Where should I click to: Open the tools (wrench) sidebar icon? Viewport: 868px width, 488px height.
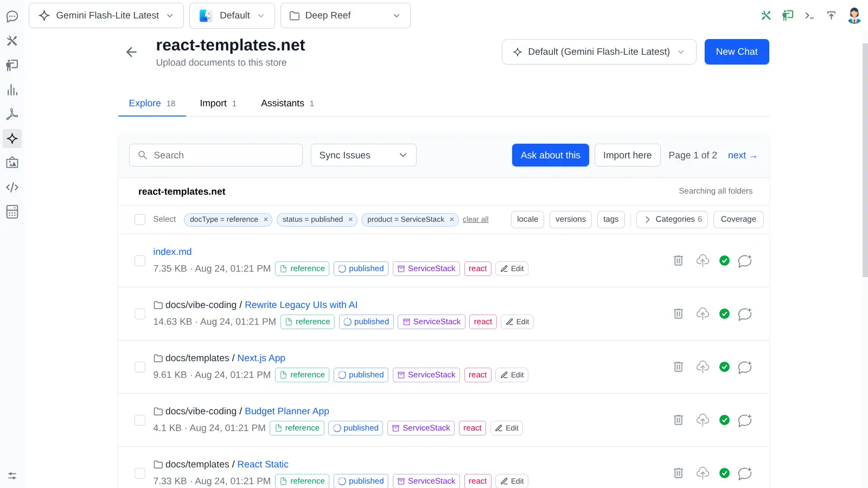point(12,41)
